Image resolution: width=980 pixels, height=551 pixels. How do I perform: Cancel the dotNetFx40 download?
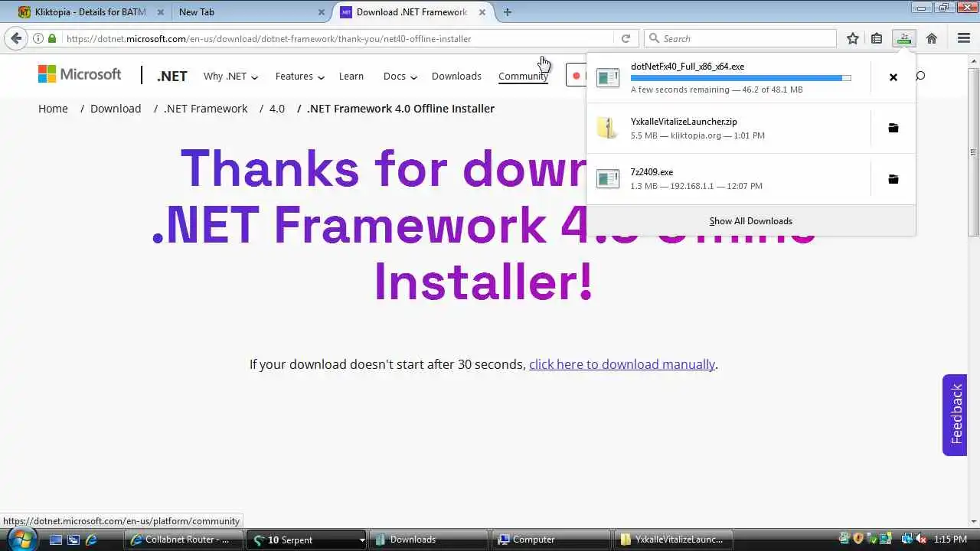[893, 77]
